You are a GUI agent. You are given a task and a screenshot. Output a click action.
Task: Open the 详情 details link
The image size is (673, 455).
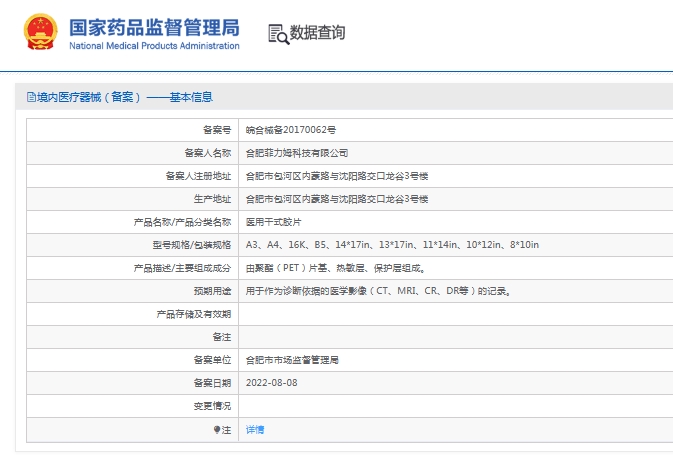[x=255, y=430]
